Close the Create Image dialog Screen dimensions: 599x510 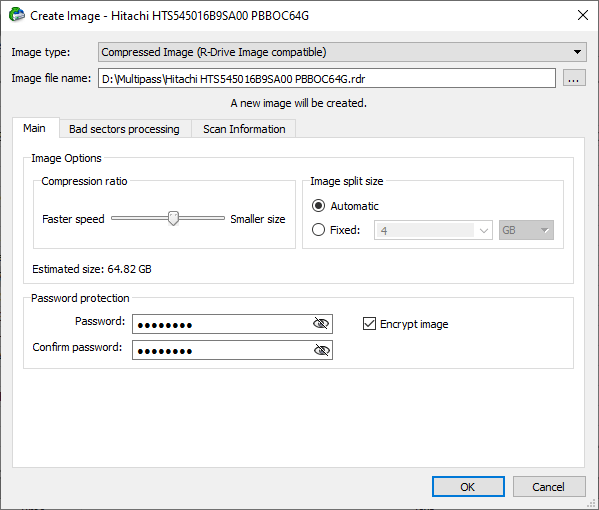(x=583, y=15)
